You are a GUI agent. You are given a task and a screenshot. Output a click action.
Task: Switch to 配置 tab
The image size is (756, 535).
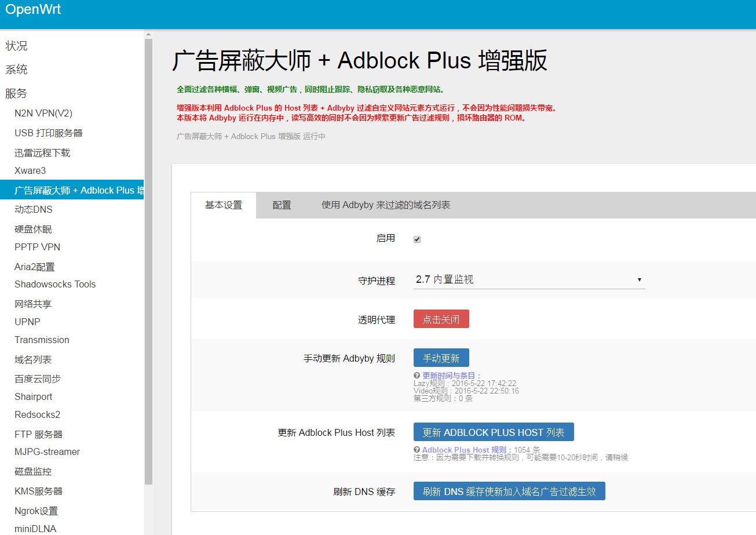282,205
